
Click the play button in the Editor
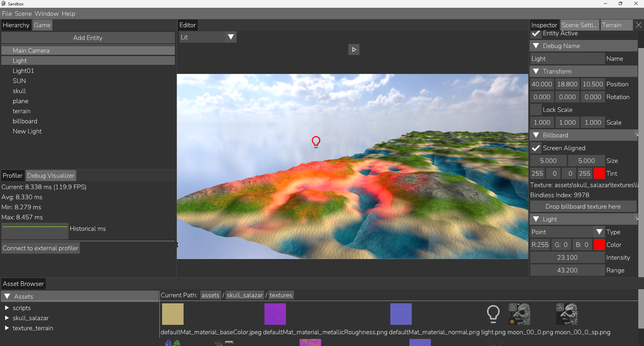(x=354, y=50)
